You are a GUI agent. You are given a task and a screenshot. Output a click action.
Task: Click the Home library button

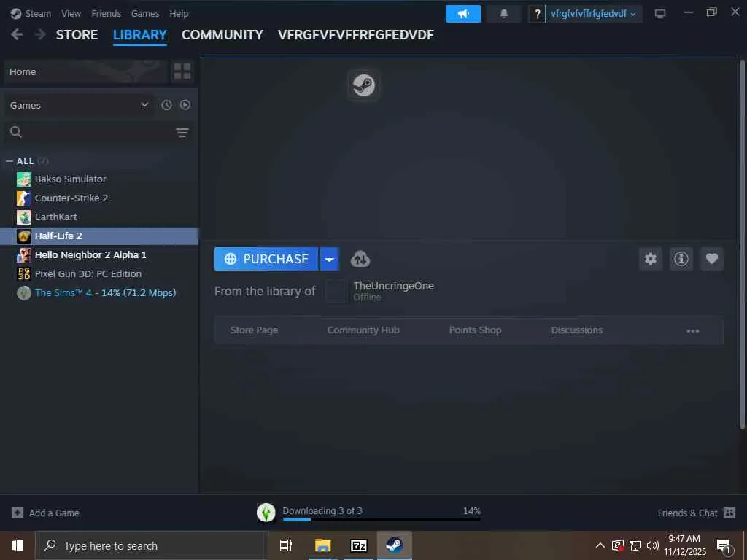[x=86, y=71]
